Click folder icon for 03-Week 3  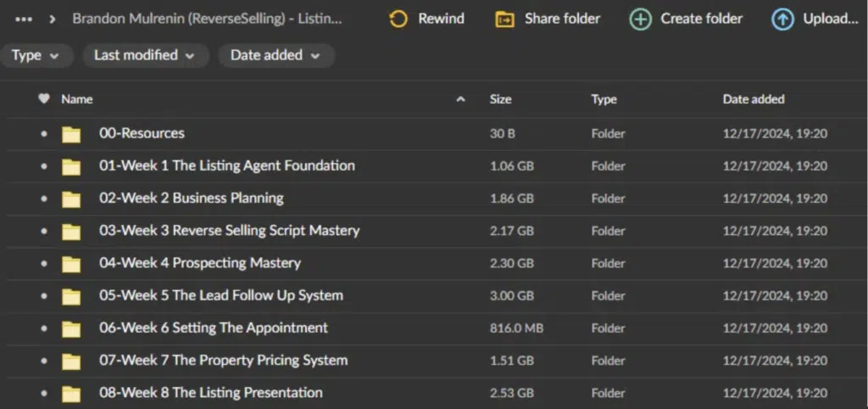pos(71,232)
